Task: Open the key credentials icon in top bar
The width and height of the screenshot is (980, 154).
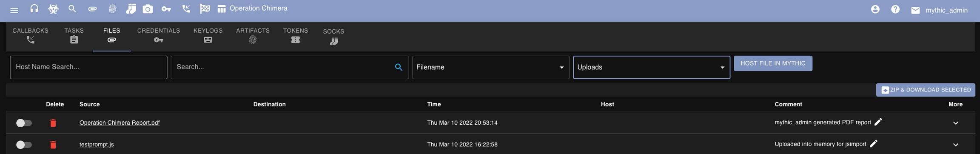Action: pos(166,9)
